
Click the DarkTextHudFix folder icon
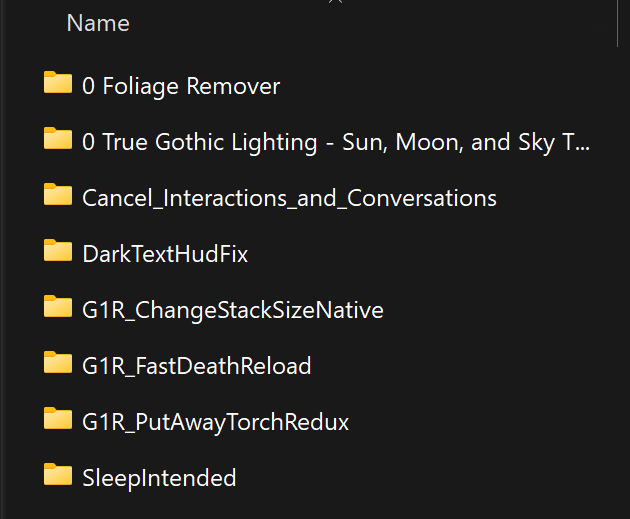click(58, 251)
